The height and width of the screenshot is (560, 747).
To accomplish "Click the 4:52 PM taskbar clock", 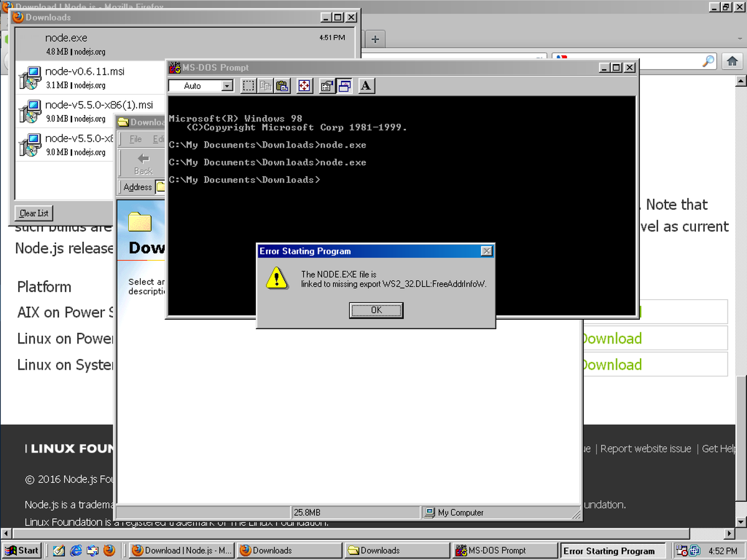I will [x=723, y=551].
